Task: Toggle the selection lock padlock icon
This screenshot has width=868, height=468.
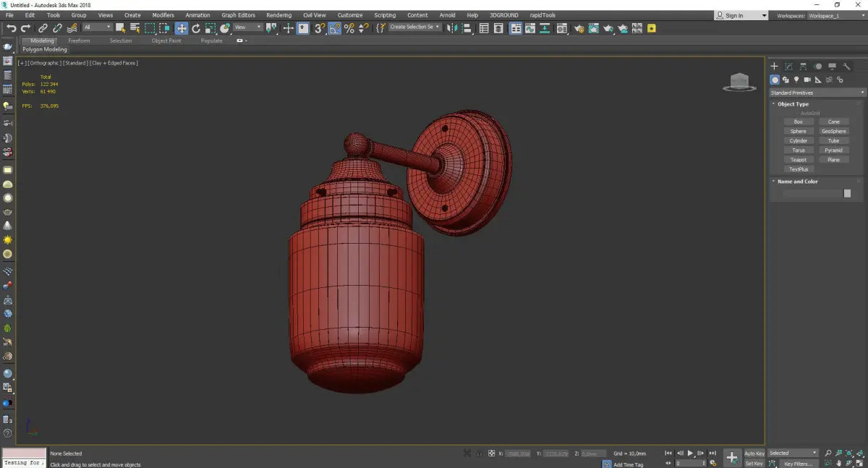Action: click(x=478, y=454)
